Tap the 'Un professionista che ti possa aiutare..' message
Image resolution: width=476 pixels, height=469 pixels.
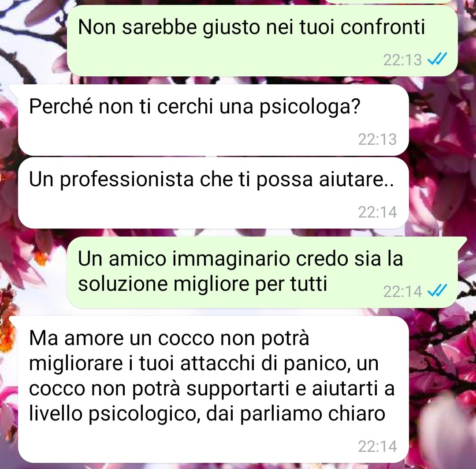tap(213, 193)
